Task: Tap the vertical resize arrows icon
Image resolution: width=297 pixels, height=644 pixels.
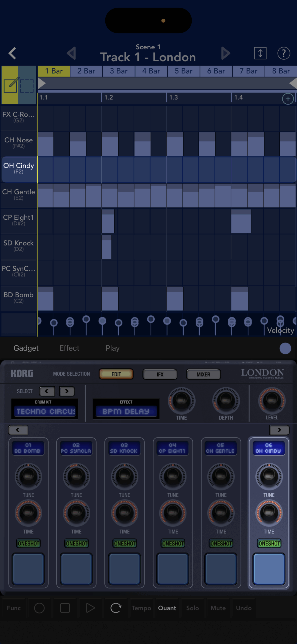Action: point(260,53)
